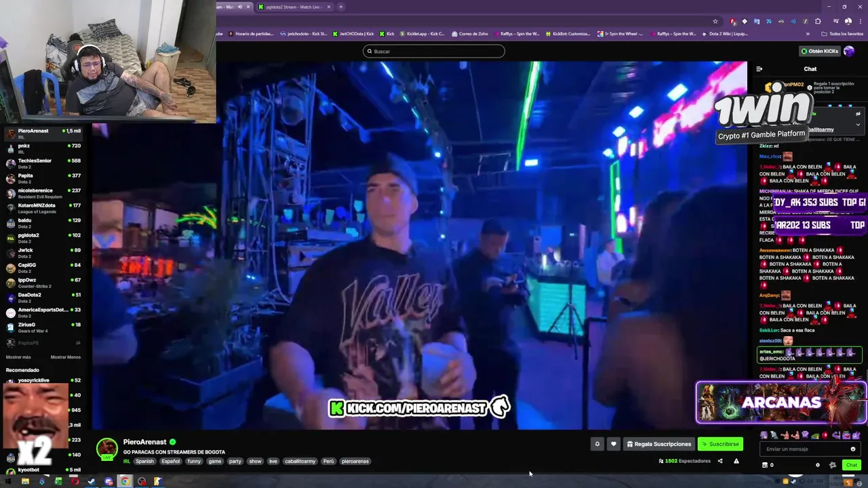This screenshot has width=868, height=488.
Task: Click the chat shop icon with 0
Action: pos(768,465)
